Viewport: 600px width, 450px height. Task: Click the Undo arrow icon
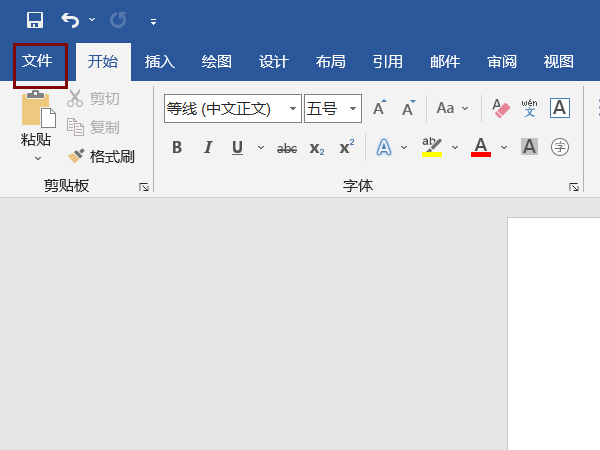point(70,20)
